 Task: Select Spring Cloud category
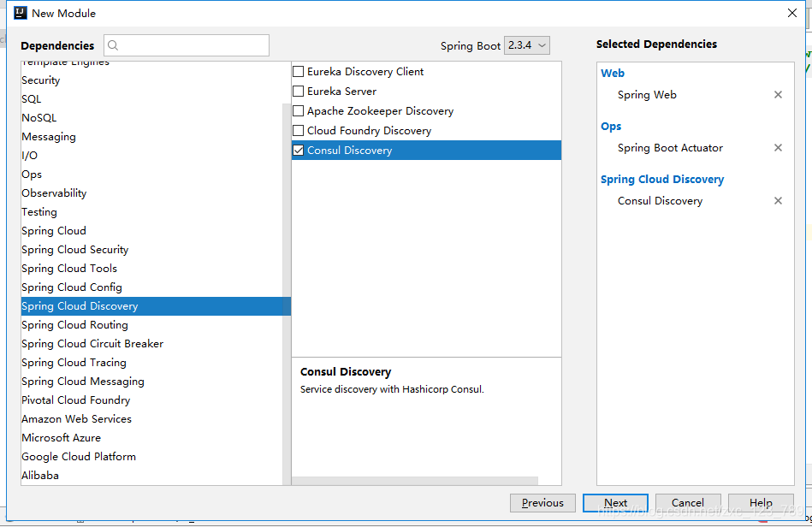click(151, 231)
